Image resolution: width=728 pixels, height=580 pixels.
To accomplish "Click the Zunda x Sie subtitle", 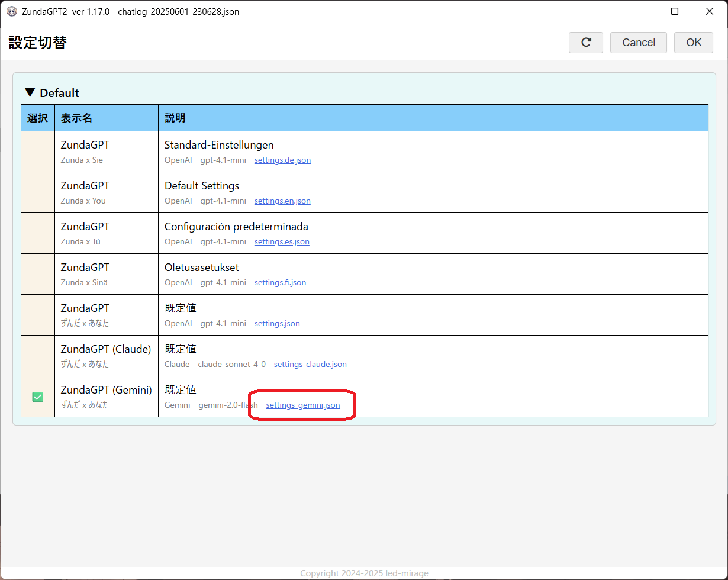I will [x=82, y=160].
